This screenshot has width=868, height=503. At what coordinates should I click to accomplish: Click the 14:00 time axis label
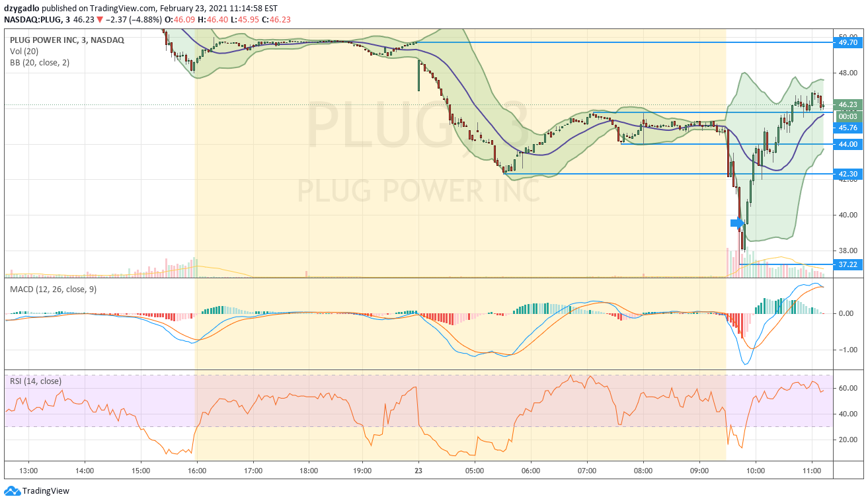click(x=85, y=471)
